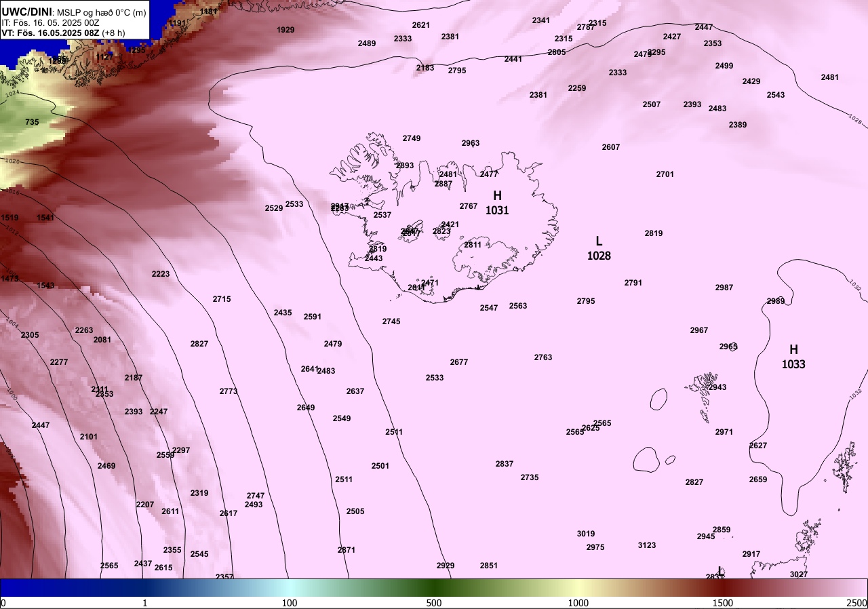
Task: Click the height value 2529 west of Iceland
Action: (x=274, y=208)
